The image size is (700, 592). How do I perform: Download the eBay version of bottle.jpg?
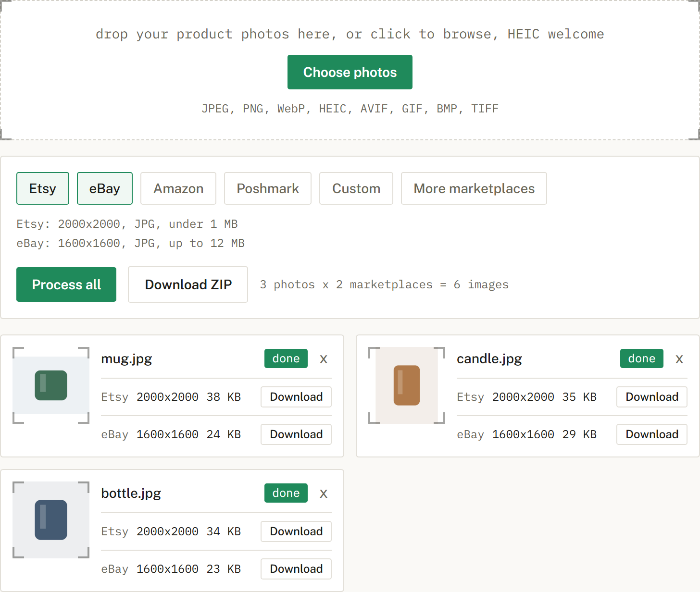click(296, 569)
